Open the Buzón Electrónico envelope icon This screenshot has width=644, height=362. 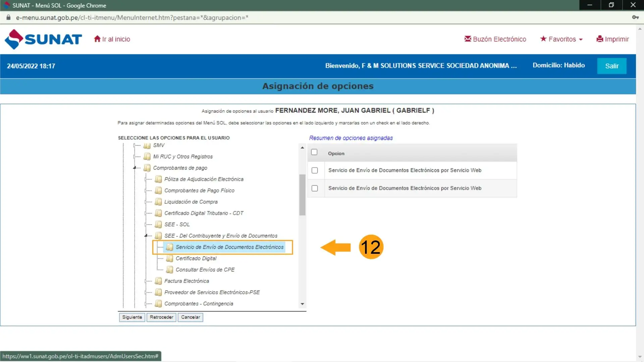click(468, 39)
